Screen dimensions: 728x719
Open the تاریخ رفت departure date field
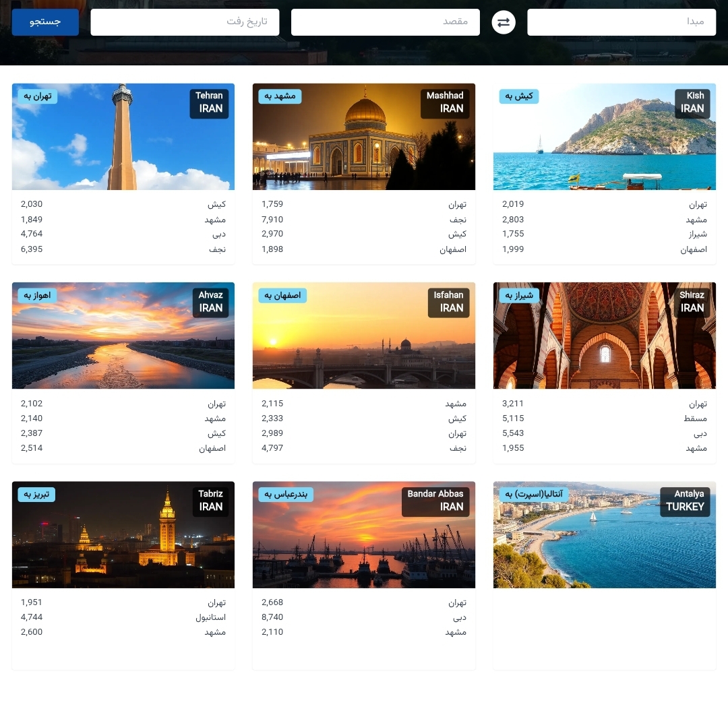(x=185, y=22)
